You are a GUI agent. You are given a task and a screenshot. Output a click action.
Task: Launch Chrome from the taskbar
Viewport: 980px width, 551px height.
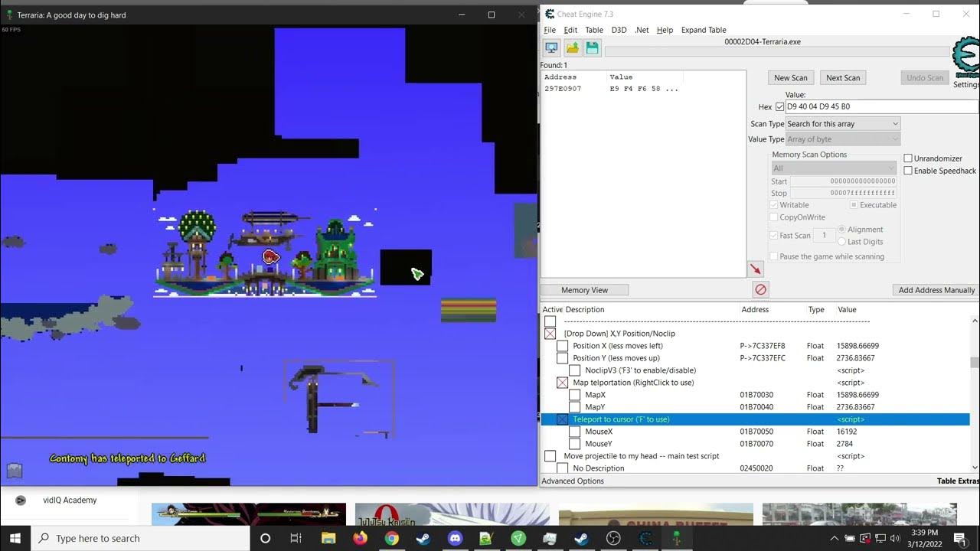(391, 538)
